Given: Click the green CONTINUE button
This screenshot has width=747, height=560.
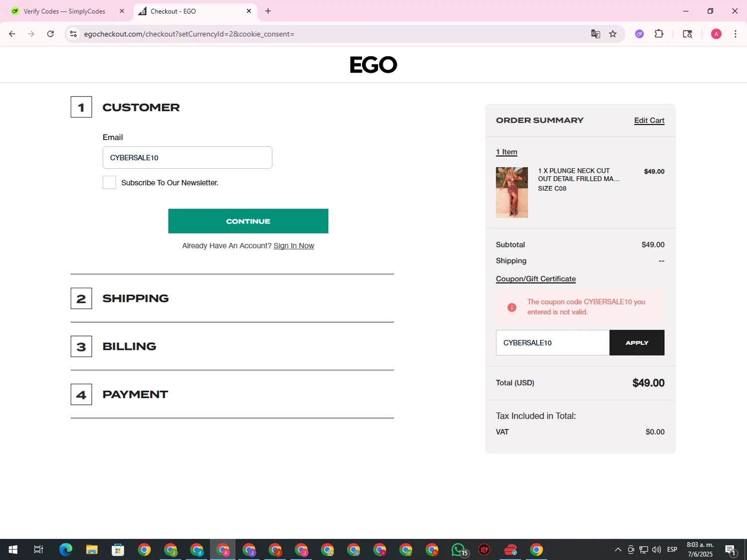Looking at the screenshot, I should click(248, 221).
